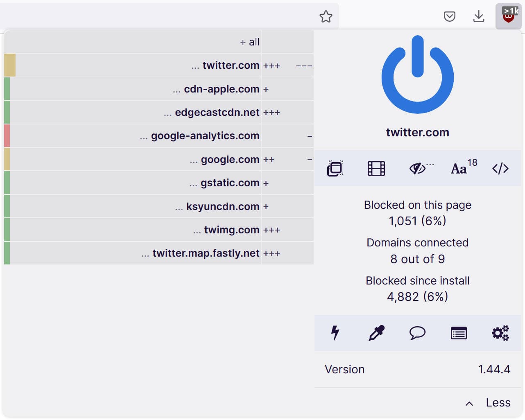Toggle pop-up blocking for this site
Screen dimensions: 525x420
(x=335, y=168)
